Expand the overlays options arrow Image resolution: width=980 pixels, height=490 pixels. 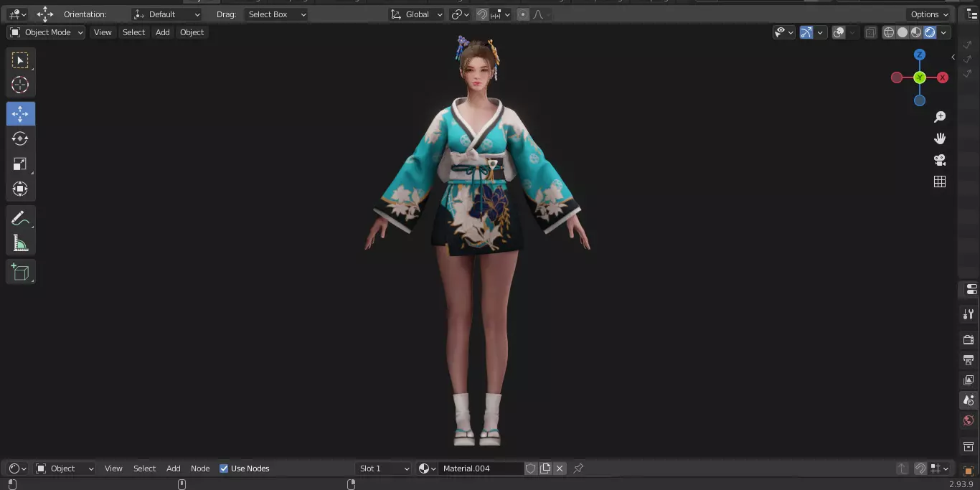(x=852, y=32)
